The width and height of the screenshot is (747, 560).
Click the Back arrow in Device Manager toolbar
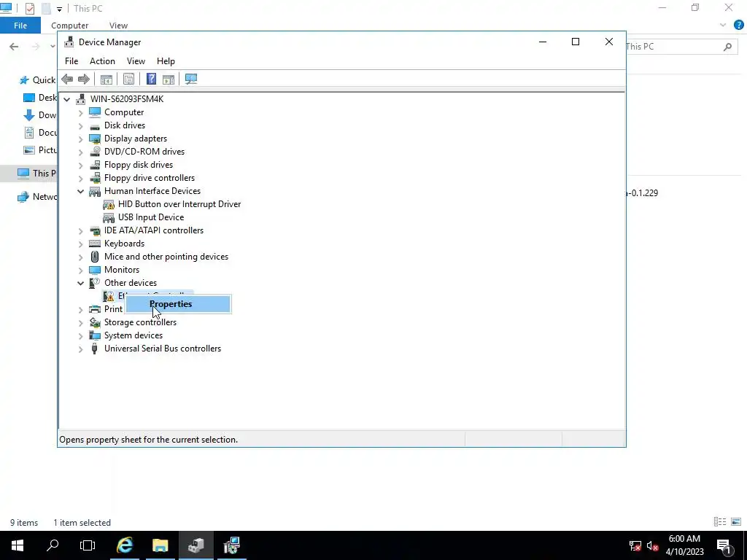coord(67,79)
